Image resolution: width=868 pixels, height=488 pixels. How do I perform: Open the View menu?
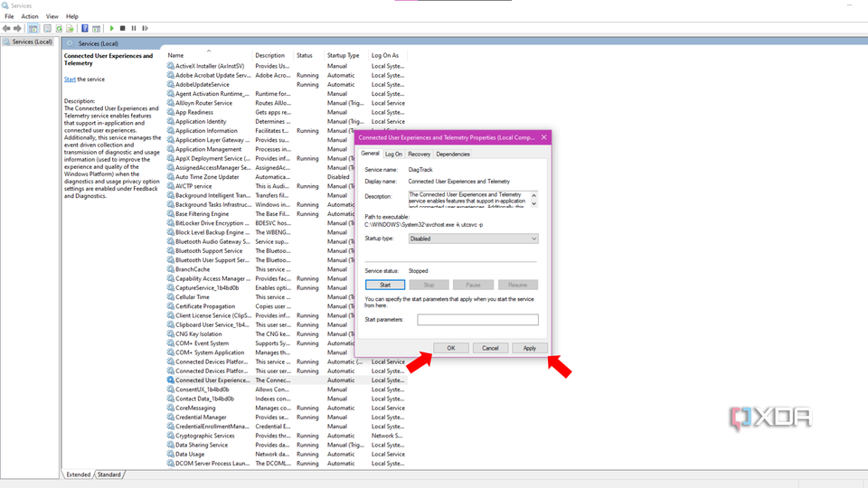coord(52,16)
